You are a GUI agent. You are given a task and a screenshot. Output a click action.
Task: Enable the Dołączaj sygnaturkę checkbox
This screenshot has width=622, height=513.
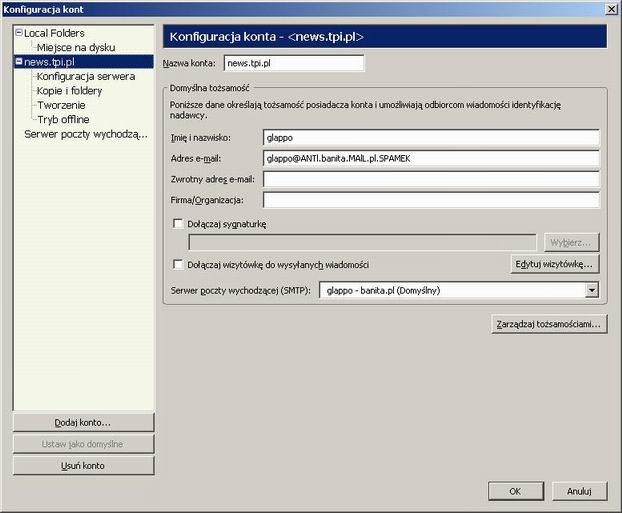click(178, 224)
